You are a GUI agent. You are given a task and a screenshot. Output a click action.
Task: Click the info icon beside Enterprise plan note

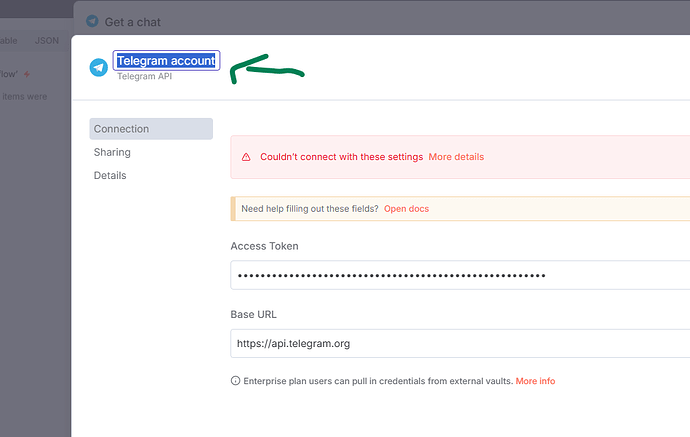pyautogui.click(x=235, y=381)
